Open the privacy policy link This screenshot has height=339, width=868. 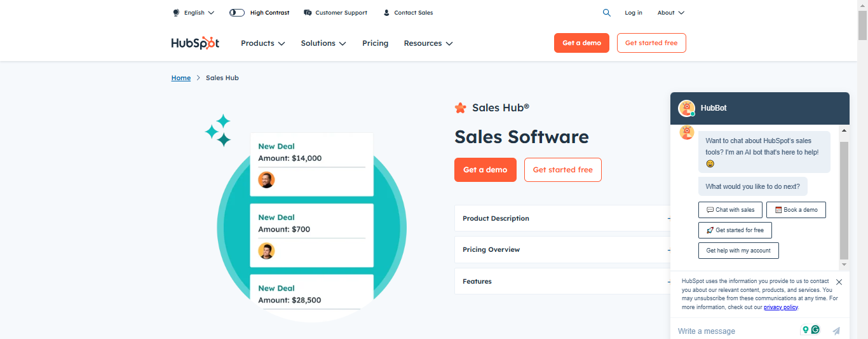click(x=780, y=307)
